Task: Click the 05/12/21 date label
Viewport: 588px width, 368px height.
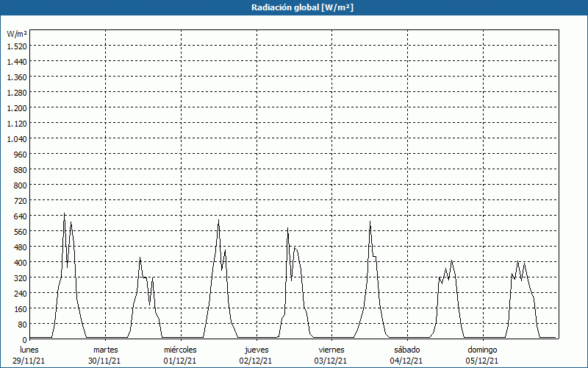Action: (x=482, y=361)
